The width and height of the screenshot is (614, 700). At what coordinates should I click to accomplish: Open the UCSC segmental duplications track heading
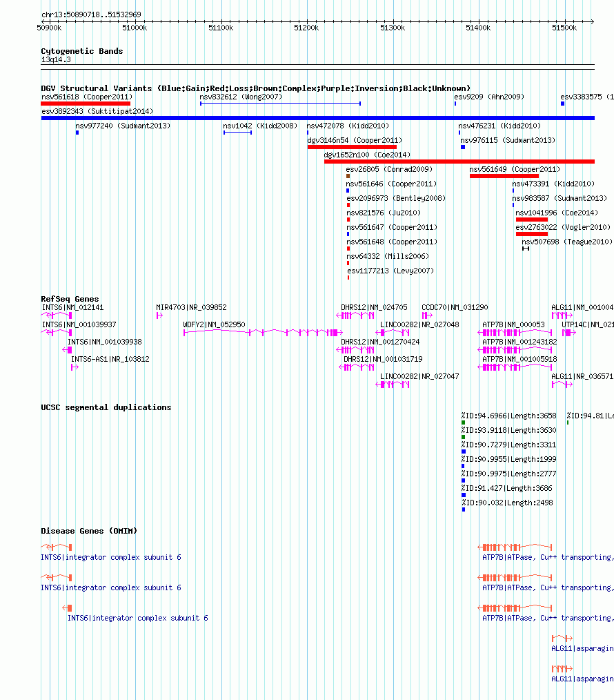coord(106,407)
